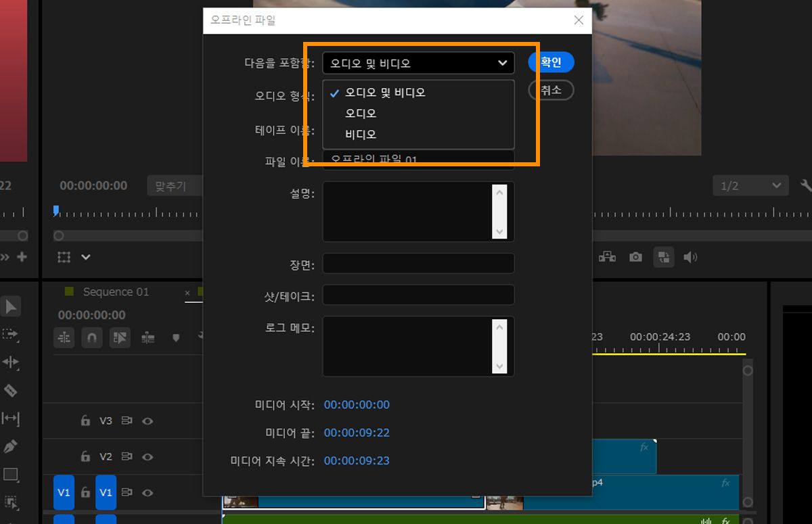The width and height of the screenshot is (812, 524).
Task: Click the plus button editor icon
Action: [22, 257]
